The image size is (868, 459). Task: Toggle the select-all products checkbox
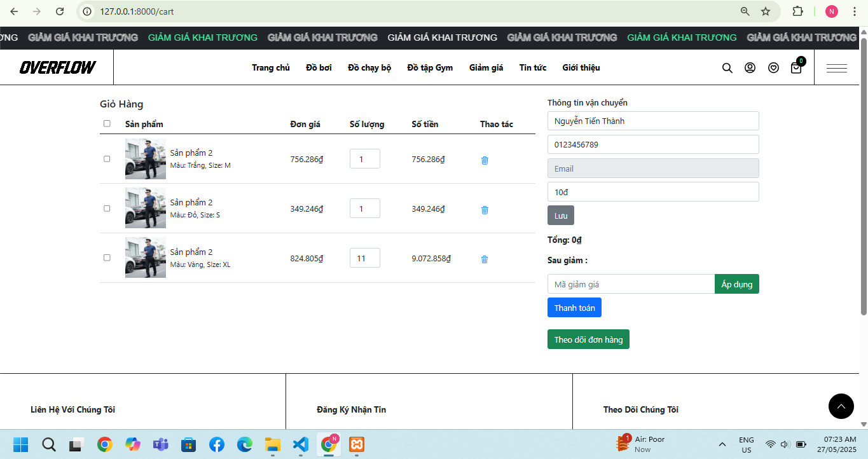coord(107,124)
